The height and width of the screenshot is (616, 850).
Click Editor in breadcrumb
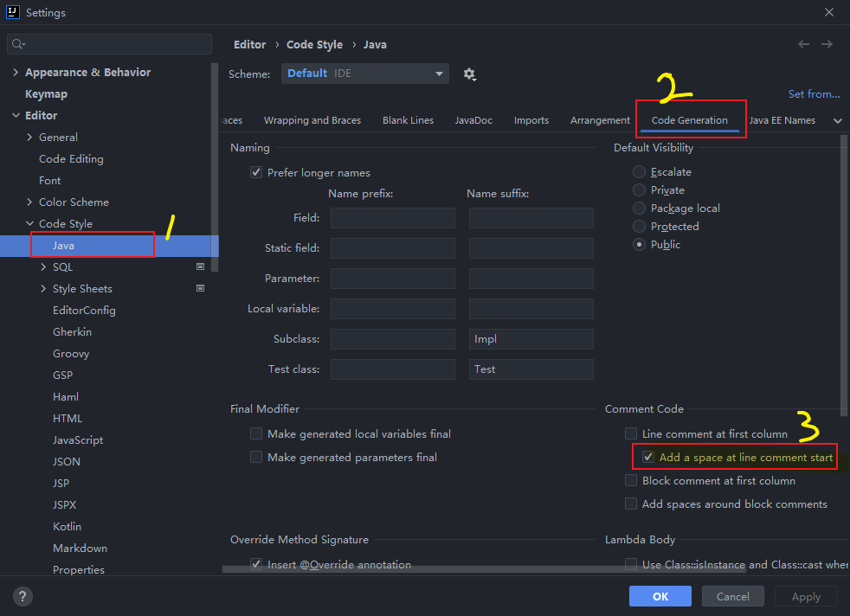point(250,44)
